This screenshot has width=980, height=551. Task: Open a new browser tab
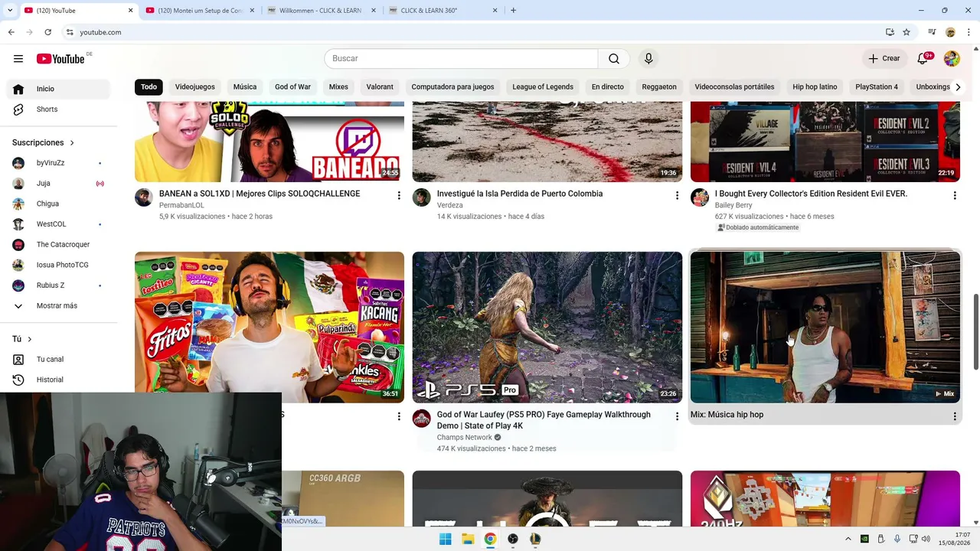point(513,11)
